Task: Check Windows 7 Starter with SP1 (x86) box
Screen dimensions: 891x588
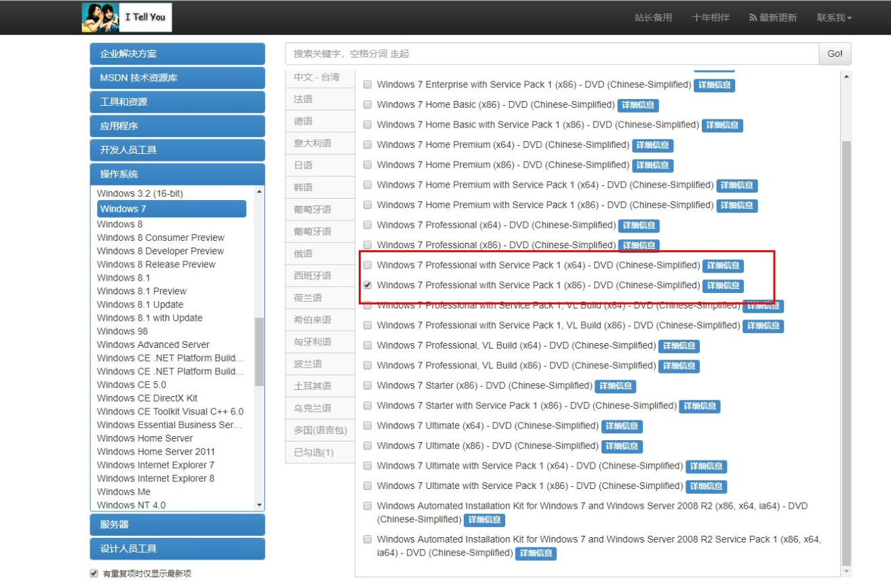Action: (368, 406)
